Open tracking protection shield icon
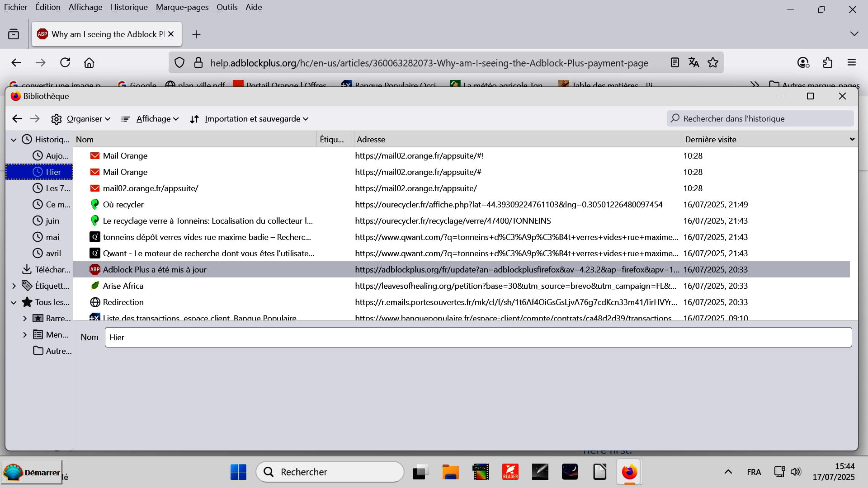 [x=179, y=63]
